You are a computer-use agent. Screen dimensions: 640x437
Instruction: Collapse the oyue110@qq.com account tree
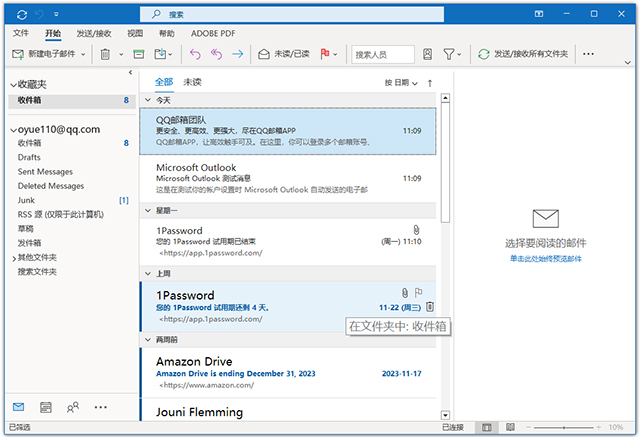pyautogui.click(x=13, y=130)
